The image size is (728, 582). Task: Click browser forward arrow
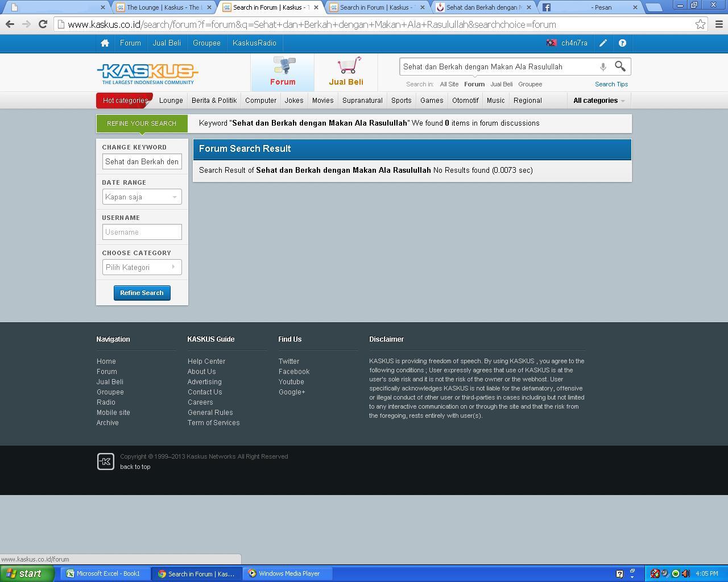tap(26, 24)
